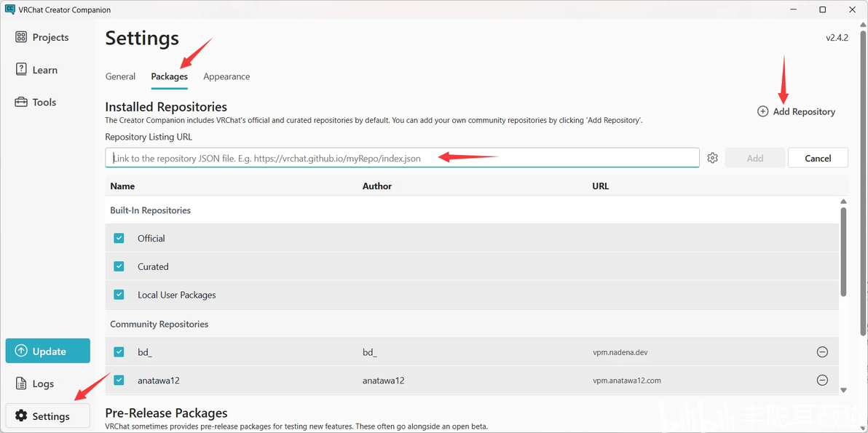
Task: Minimize the Creator Companion window
Action: (794, 9)
